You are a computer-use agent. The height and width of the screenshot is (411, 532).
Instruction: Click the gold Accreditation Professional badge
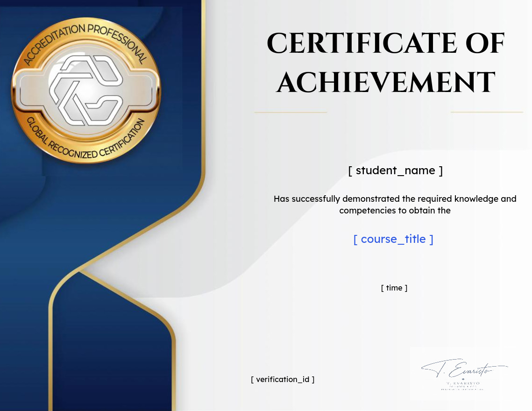coord(86,90)
